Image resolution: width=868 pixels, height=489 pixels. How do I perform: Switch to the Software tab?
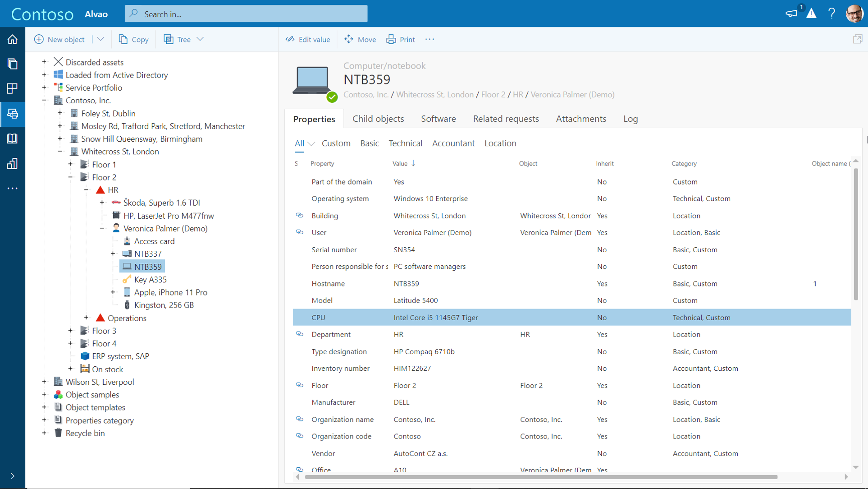pyautogui.click(x=438, y=119)
